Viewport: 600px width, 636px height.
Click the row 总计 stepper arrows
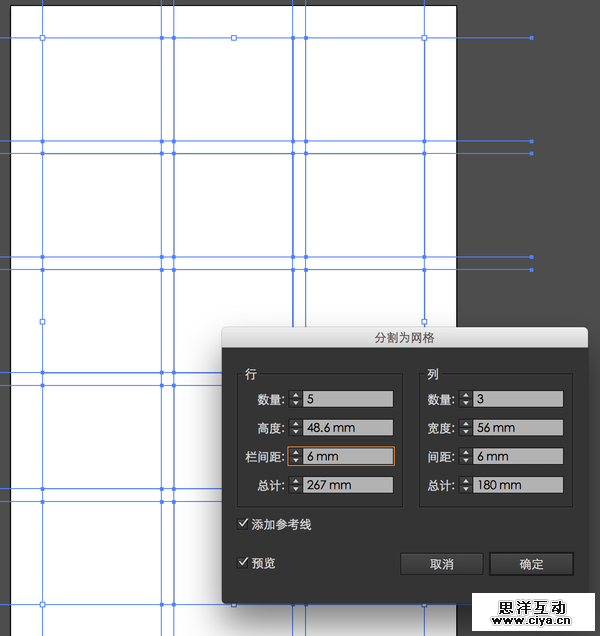295,486
